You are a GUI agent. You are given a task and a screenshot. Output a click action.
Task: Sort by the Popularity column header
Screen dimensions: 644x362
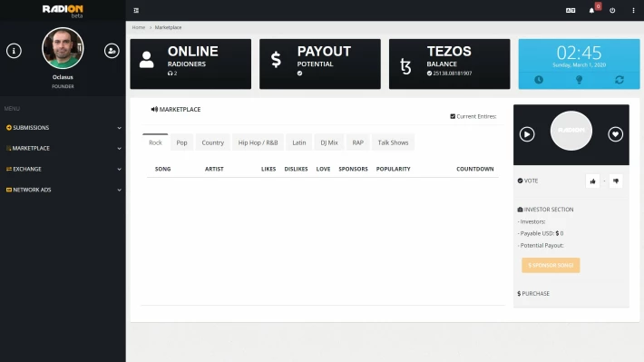pos(393,169)
